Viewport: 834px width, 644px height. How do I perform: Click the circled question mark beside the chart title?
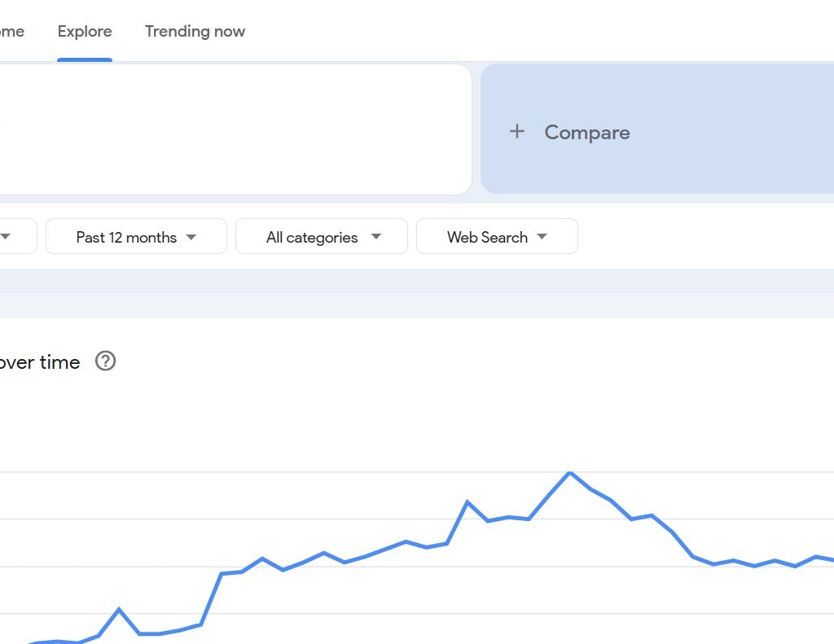[x=105, y=361]
